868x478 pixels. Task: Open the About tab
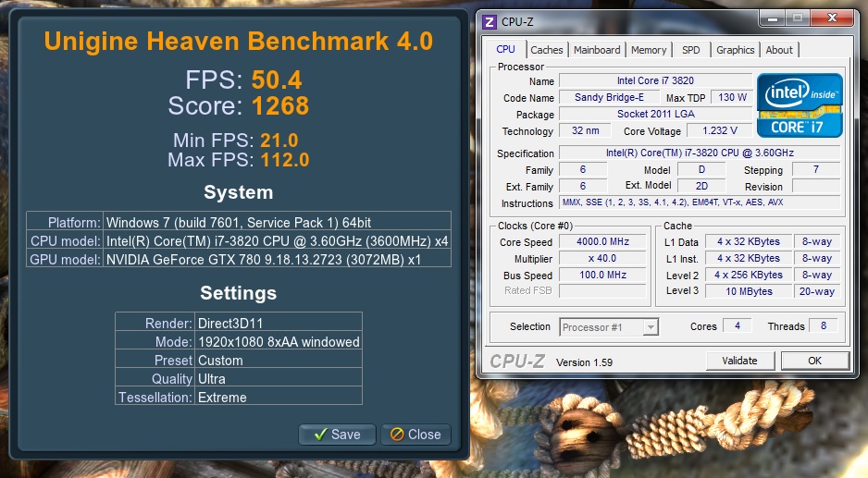click(779, 50)
